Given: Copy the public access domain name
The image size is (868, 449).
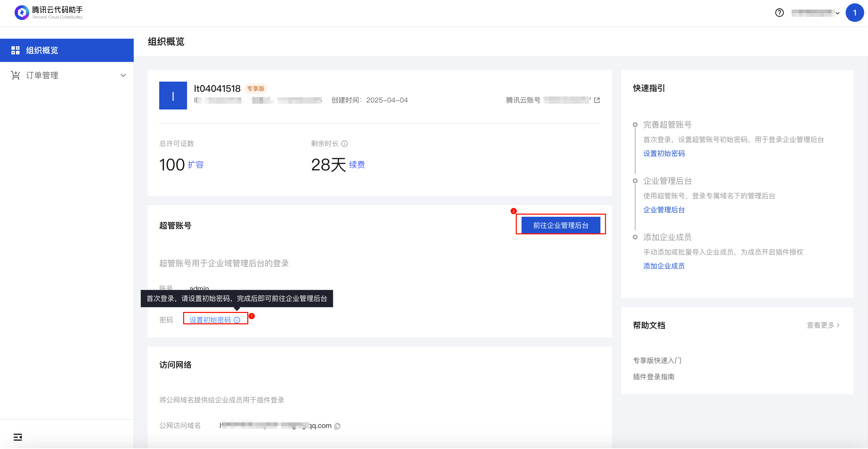Looking at the screenshot, I should click(337, 426).
